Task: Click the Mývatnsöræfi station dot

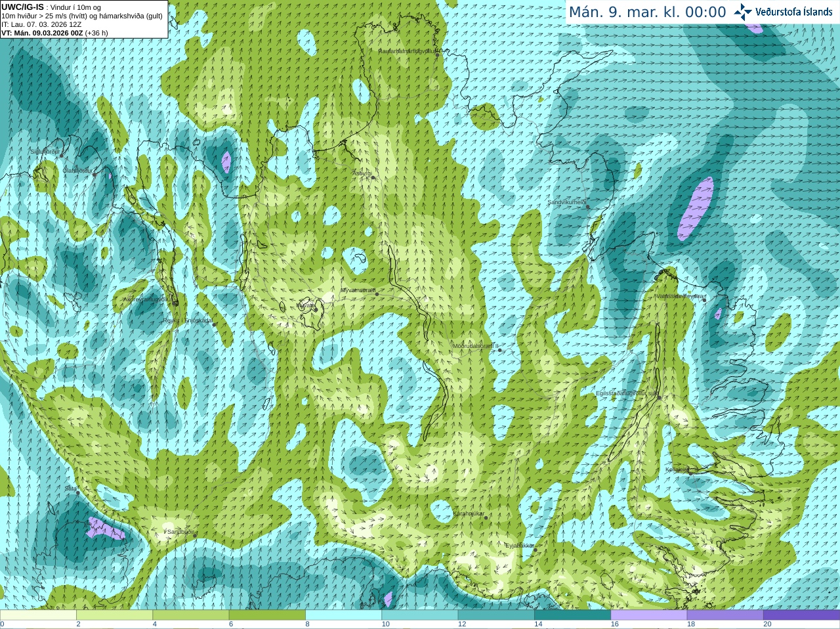Action: click(x=377, y=293)
